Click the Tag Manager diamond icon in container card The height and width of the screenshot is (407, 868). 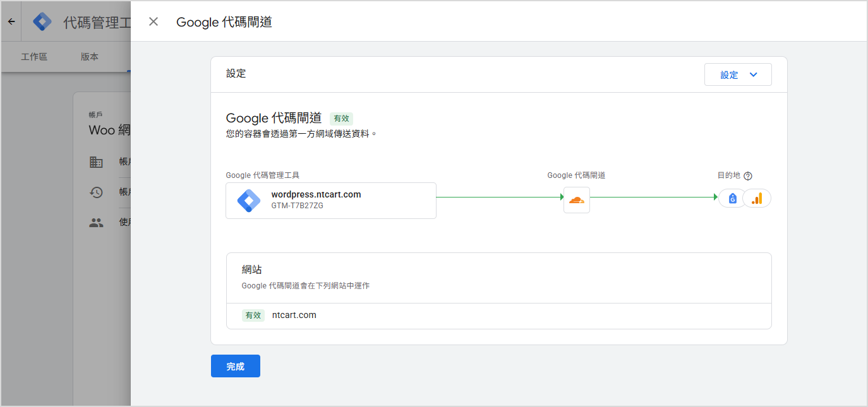[x=249, y=201]
